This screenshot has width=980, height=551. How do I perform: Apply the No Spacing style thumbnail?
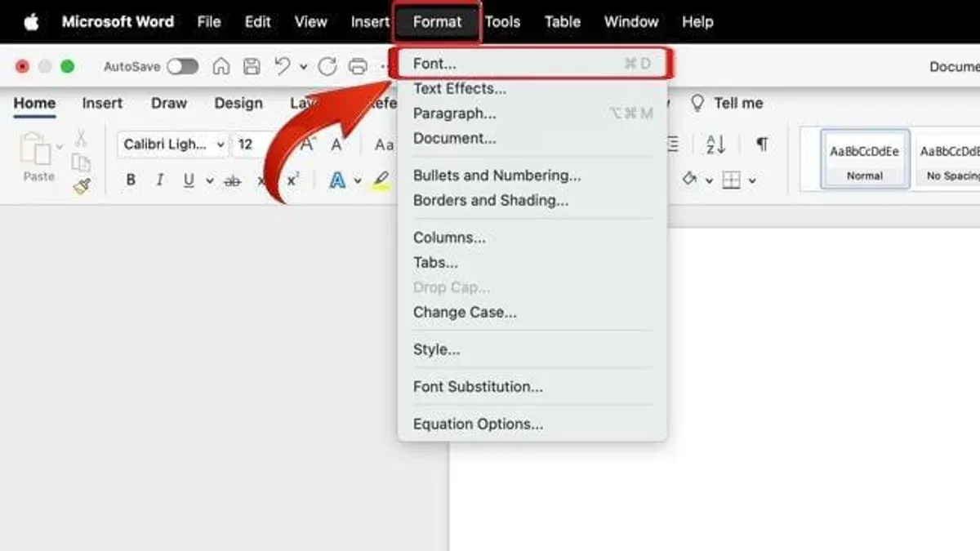pyautogui.click(x=948, y=159)
